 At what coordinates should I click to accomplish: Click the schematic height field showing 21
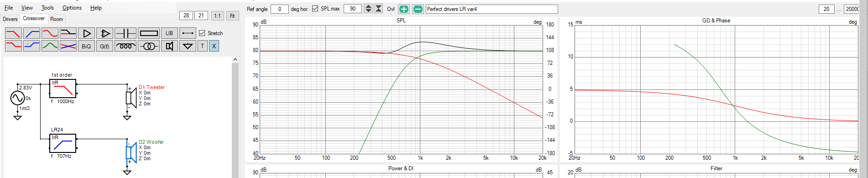201,16
